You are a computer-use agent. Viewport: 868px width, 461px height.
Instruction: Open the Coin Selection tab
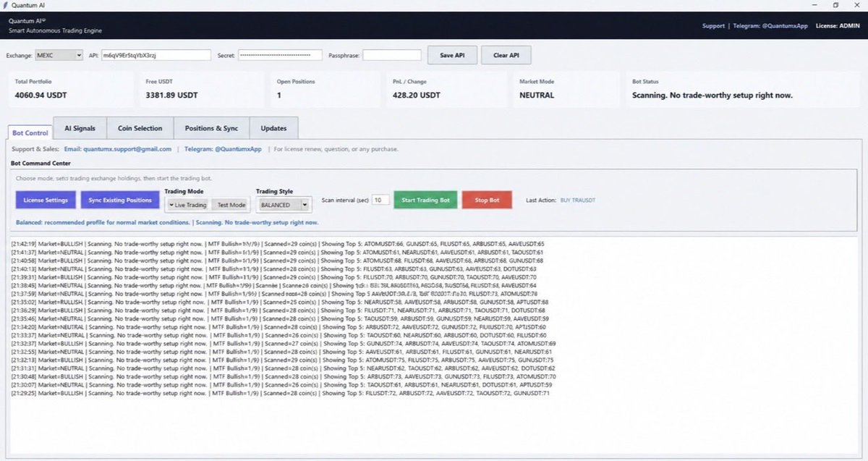140,128
